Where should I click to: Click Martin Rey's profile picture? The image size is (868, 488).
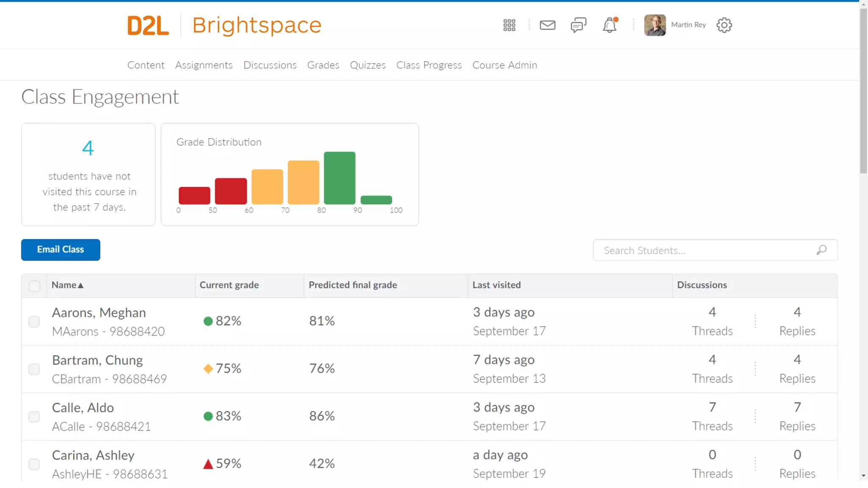655,25
